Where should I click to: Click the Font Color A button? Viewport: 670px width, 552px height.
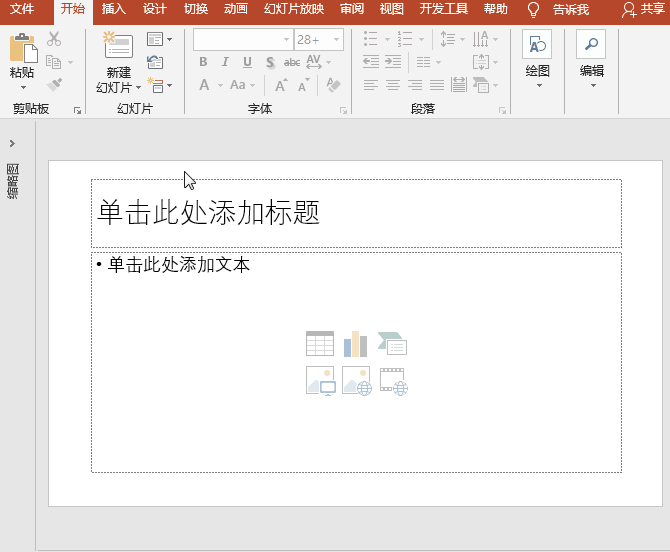204,85
